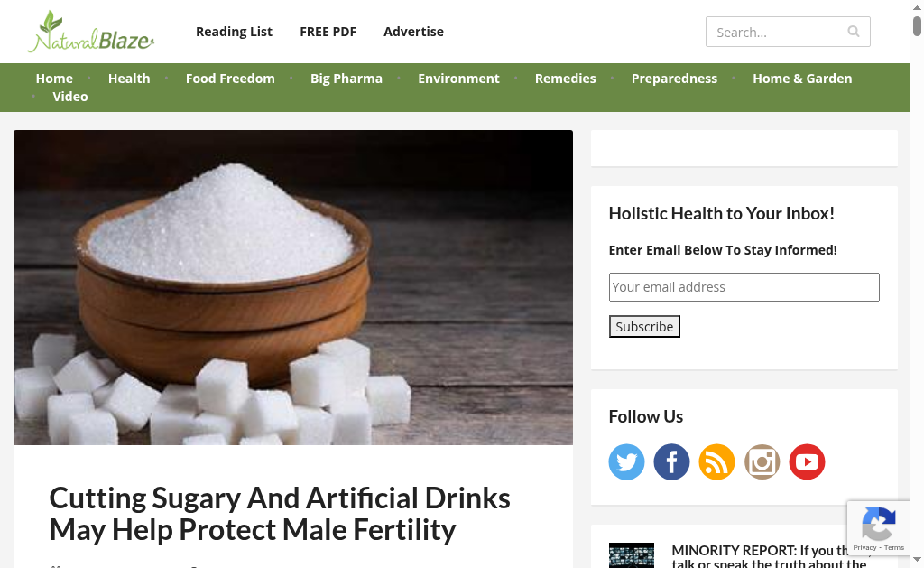Open the Reading List link

click(x=234, y=32)
